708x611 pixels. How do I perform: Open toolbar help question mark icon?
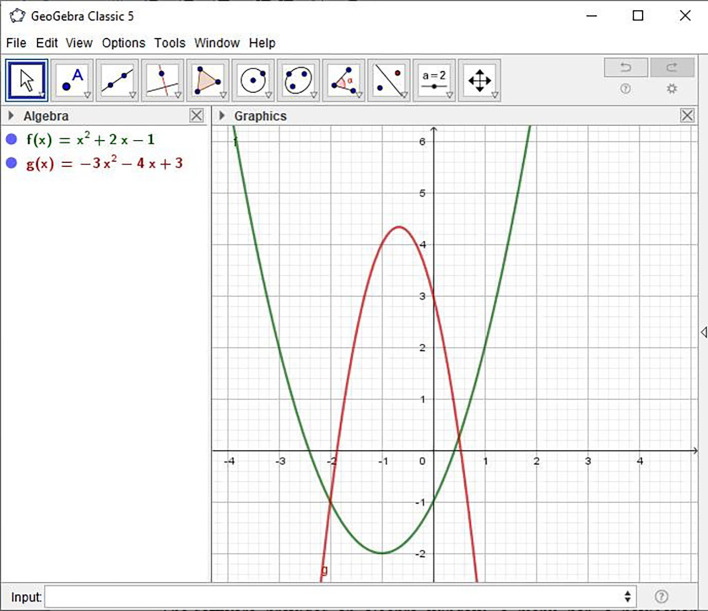tap(625, 89)
